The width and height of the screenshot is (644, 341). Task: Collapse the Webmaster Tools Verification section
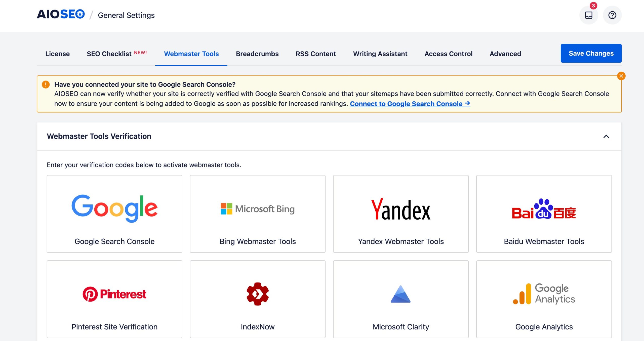click(606, 136)
